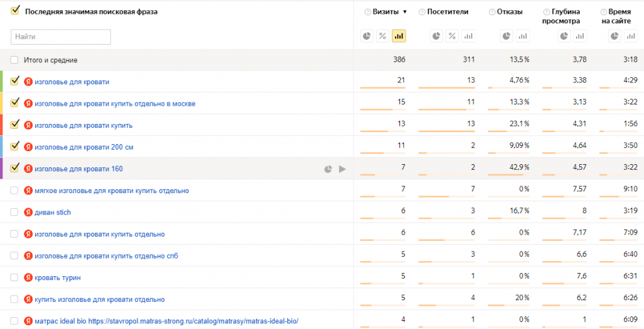
Task: Open link изголовье для кровати
Action: [x=72, y=82]
